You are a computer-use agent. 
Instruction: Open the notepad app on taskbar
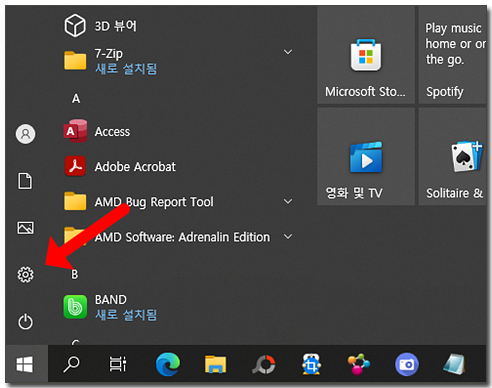coord(454,364)
